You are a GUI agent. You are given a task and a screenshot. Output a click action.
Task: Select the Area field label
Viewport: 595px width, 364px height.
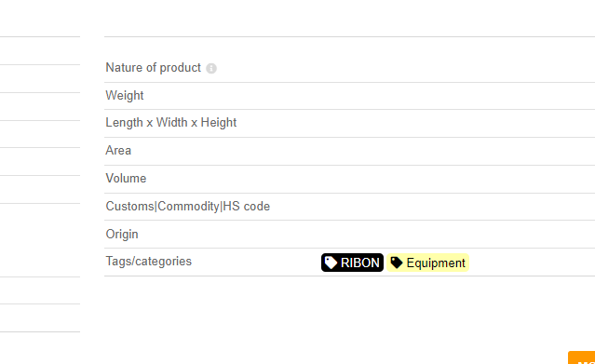pos(118,151)
